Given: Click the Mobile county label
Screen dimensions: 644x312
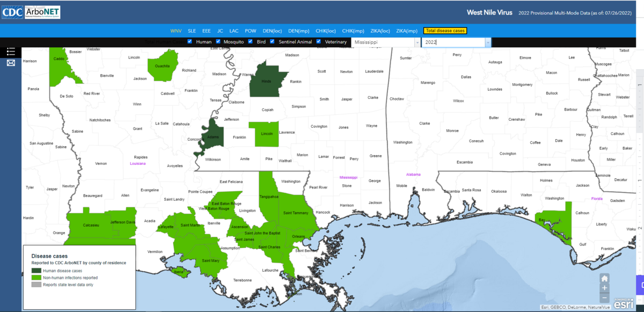Looking at the screenshot, I should click(x=402, y=186).
